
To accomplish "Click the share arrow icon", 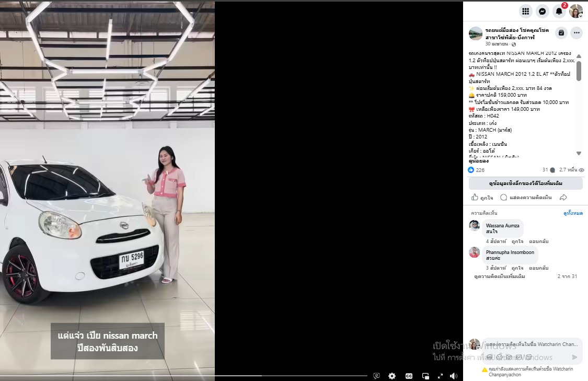I will [563, 197].
